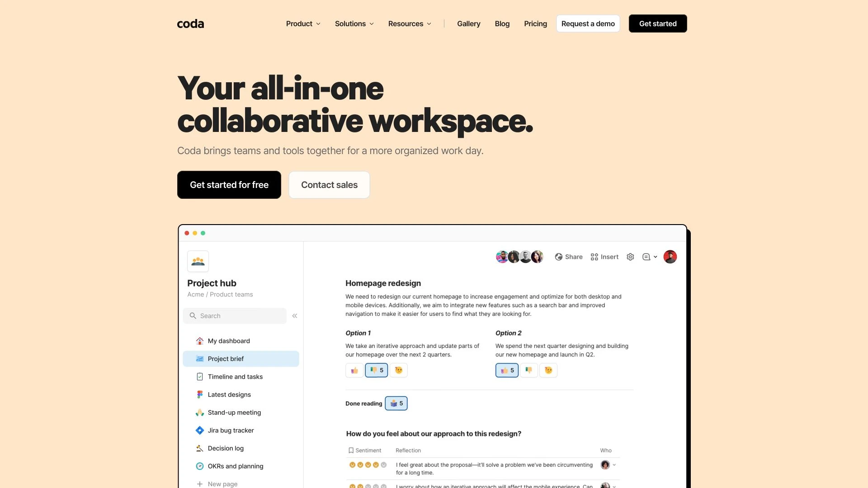
Task: Click the Search icon in sidebar
Action: pyautogui.click(x=193, y=315)
